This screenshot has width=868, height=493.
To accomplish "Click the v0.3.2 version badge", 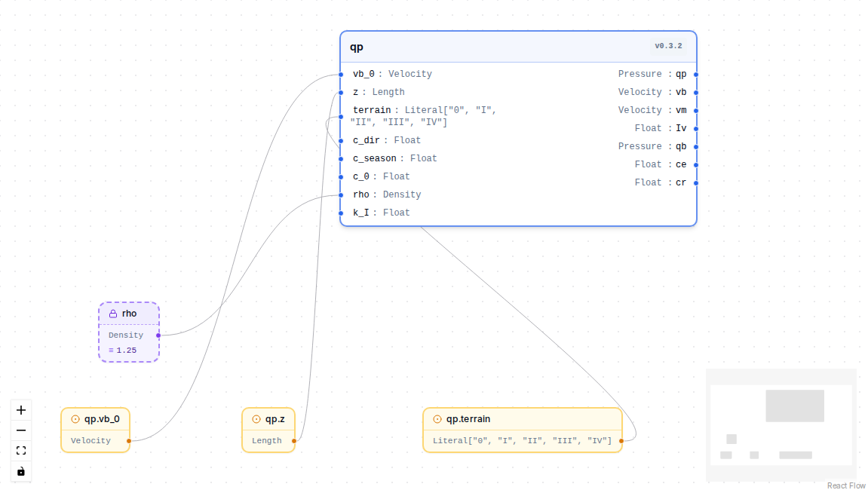I will point(668,46).
